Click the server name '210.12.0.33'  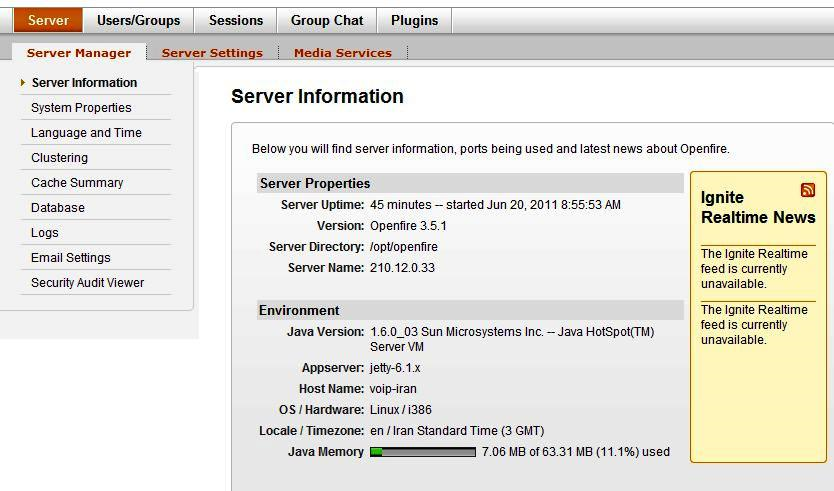pos(402,268)
